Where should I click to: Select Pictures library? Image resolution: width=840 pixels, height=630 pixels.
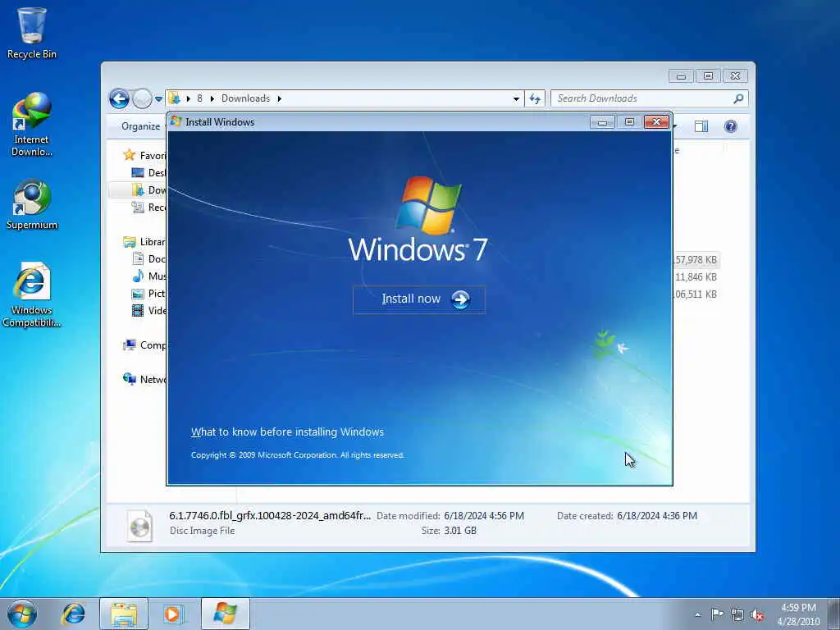point(148,293)
